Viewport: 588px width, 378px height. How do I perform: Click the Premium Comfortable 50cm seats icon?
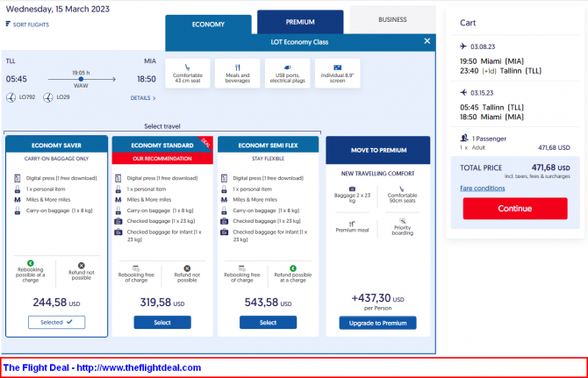[x=402, y=189]
